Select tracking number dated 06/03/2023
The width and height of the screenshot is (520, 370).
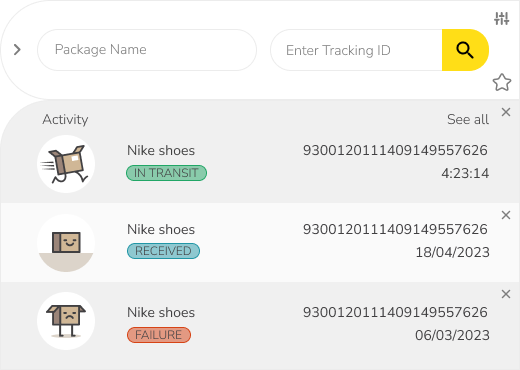395,312
